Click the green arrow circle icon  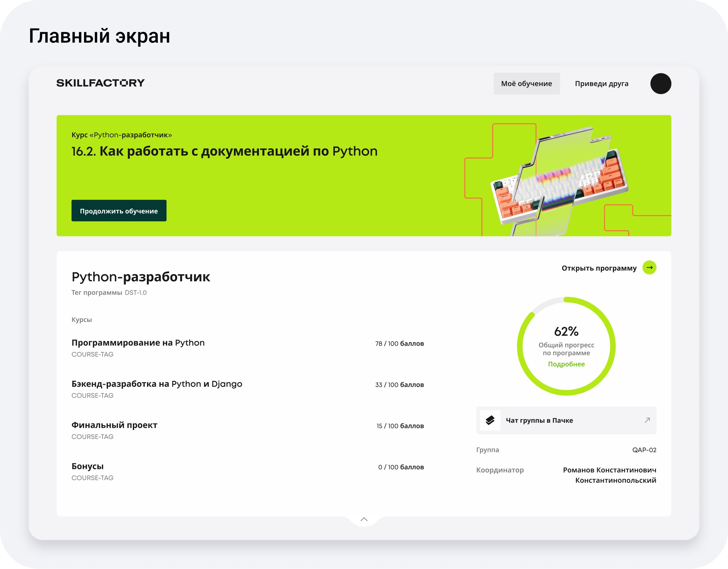tap(649, 267)
